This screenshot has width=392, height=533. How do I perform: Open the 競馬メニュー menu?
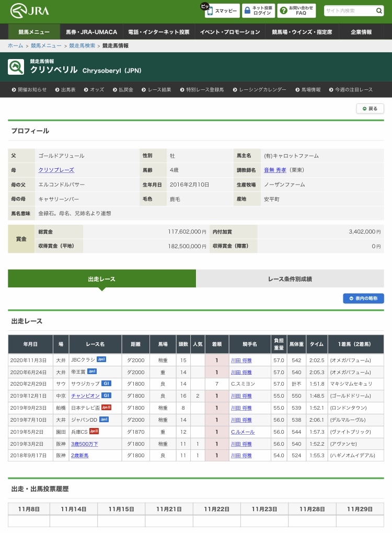click(x=34, y=32)
